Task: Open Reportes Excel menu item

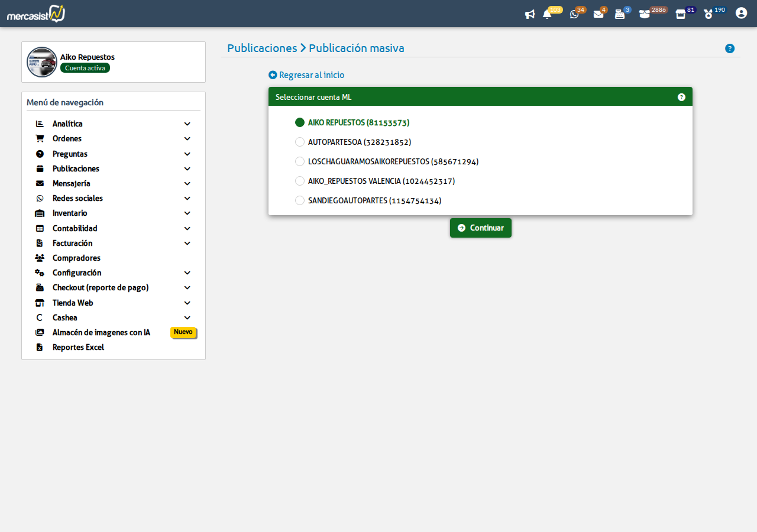Action: click(78, 348)
